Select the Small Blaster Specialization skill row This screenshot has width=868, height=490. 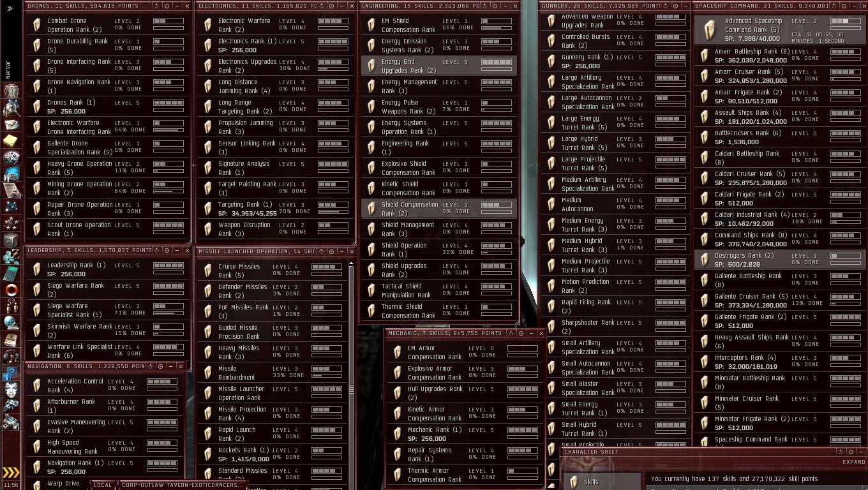616,388
